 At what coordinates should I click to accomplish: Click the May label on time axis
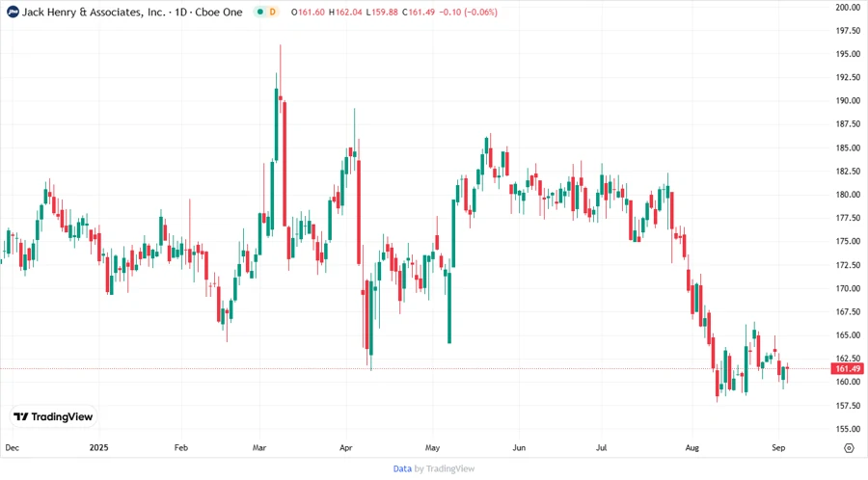click(432, 448)
